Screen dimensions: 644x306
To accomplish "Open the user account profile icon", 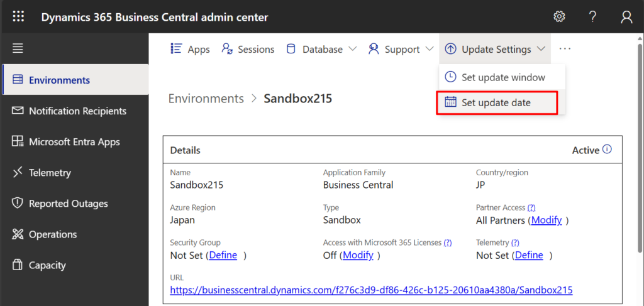I will tap(626, 17).
